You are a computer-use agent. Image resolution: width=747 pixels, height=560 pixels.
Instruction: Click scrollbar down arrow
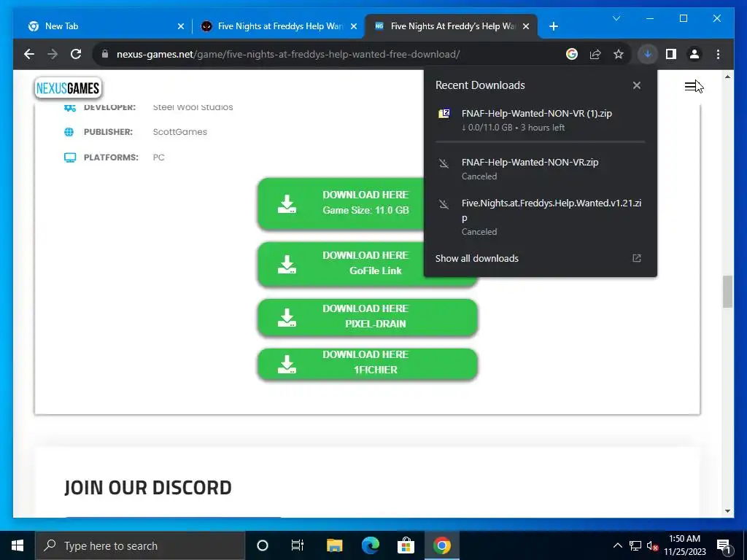click(x=727, y=511)
